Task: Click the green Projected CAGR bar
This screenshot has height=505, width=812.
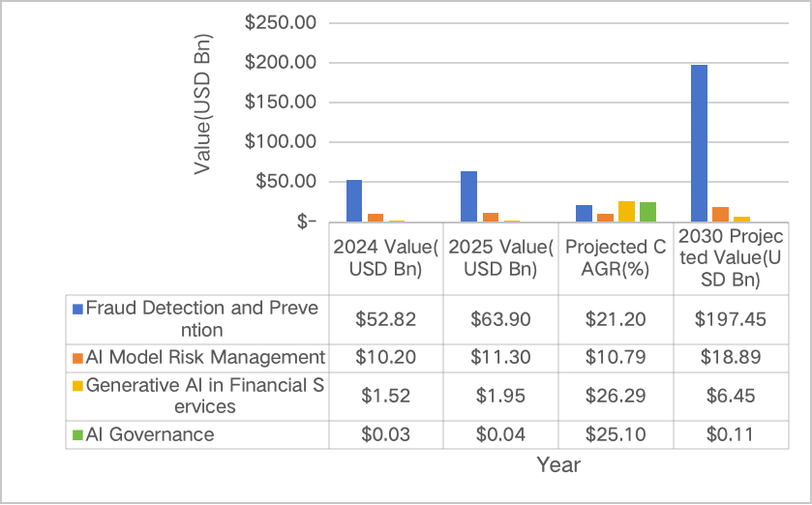Action: pyautogui.click(x=647, y=212)
